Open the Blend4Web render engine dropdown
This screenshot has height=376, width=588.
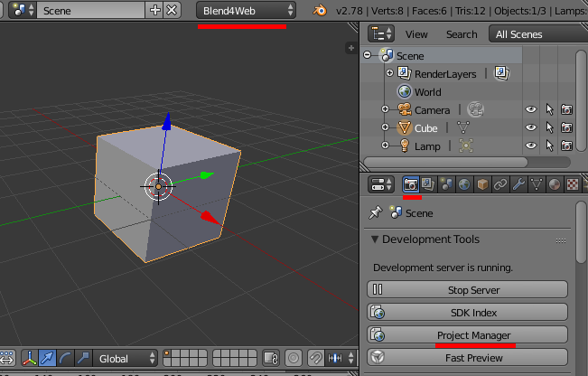coord(245,10)
